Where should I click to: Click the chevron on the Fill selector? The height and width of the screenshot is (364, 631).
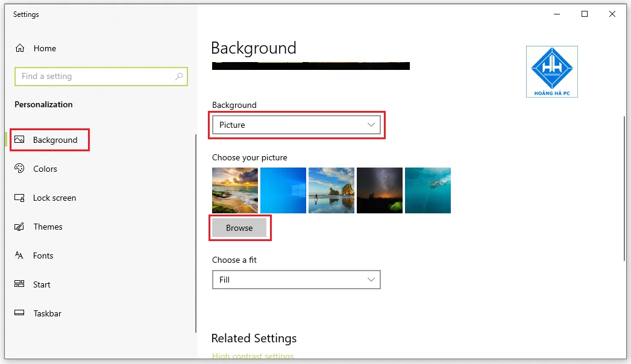[371, 280]
